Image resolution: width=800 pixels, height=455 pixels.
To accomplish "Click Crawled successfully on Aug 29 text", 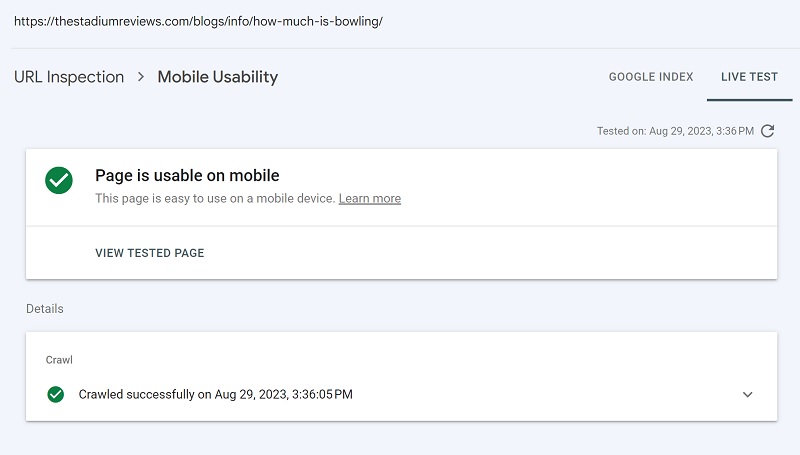I will (x=215, y=394).
